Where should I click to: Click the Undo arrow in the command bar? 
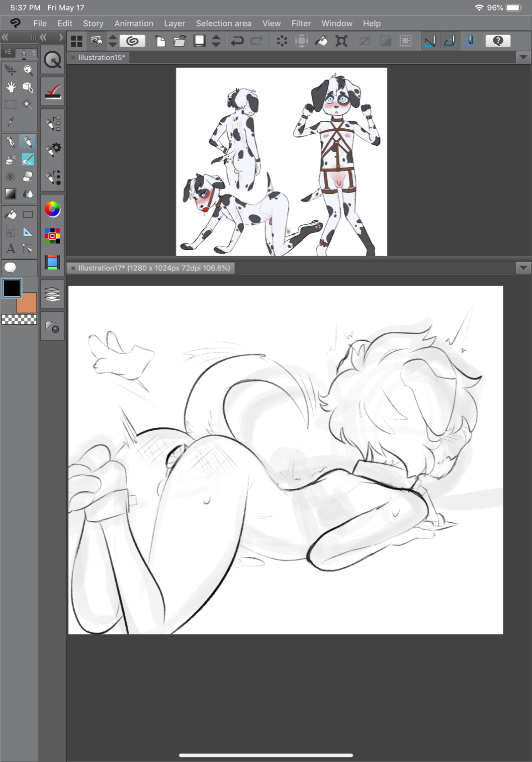tap(237, 41)
